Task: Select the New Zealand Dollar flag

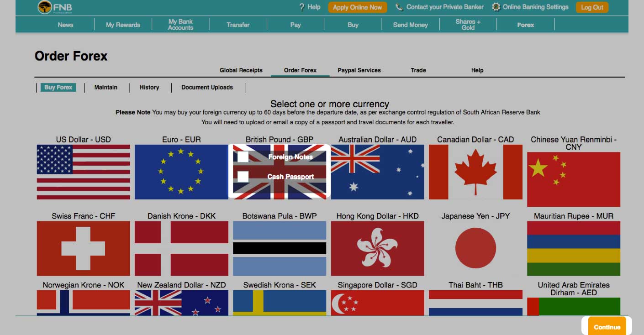Action: (x=181, y=303)
